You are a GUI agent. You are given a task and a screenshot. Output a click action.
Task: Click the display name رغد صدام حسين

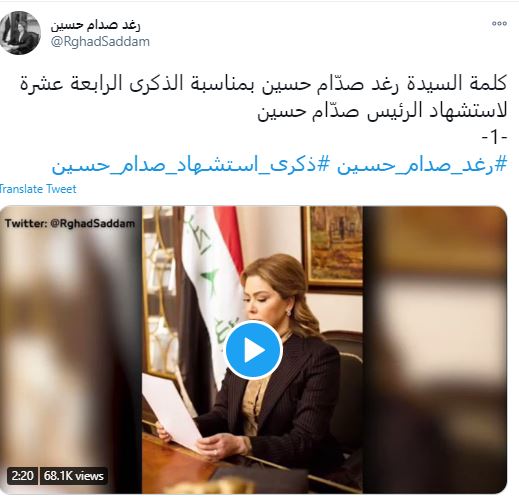[96, 25]
